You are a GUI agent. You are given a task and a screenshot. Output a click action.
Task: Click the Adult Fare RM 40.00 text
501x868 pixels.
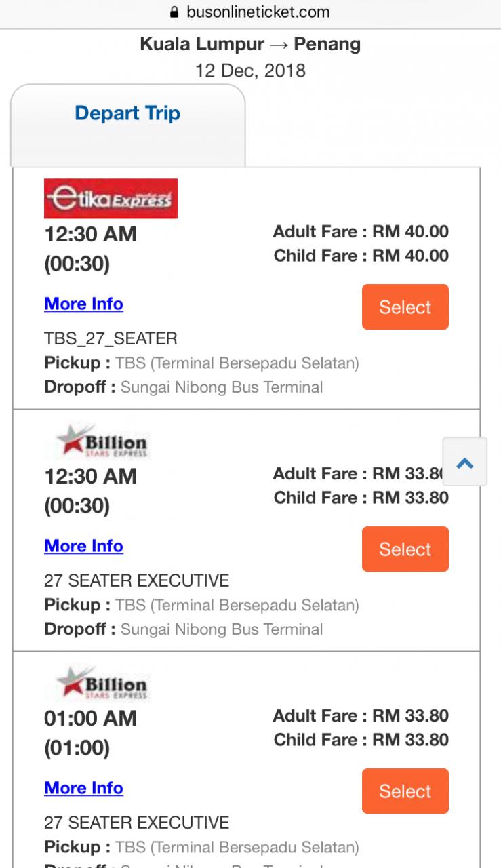[x=361, y=232]
